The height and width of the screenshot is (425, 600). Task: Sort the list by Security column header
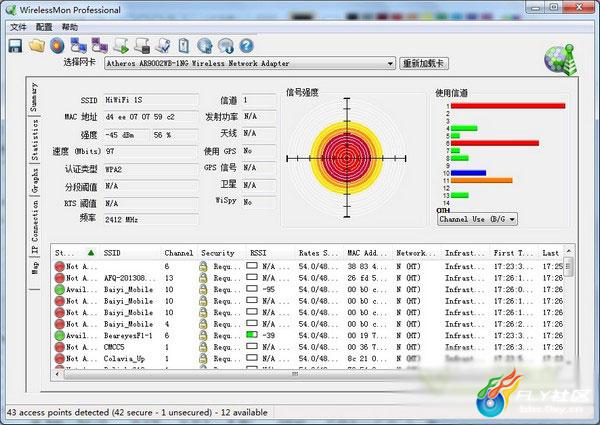(x=221, y=253)
